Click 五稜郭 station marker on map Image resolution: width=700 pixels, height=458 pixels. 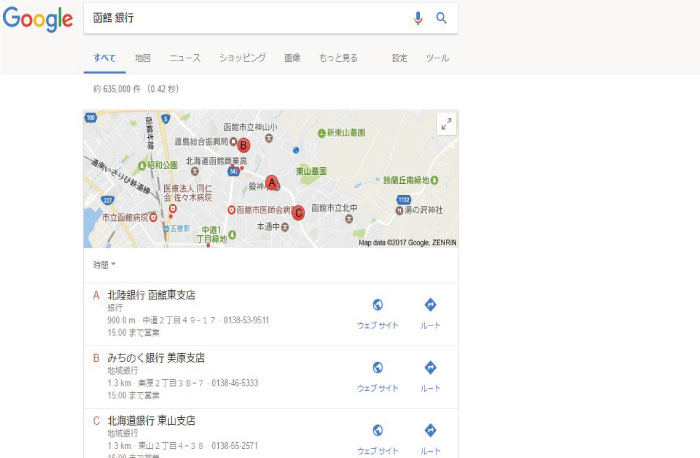click(x=166, y=228)
